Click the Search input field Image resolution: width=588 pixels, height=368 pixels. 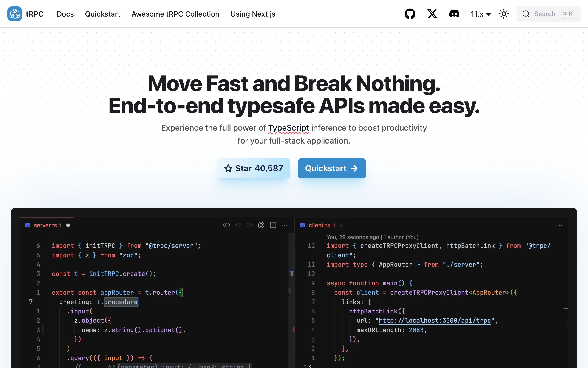548,14
